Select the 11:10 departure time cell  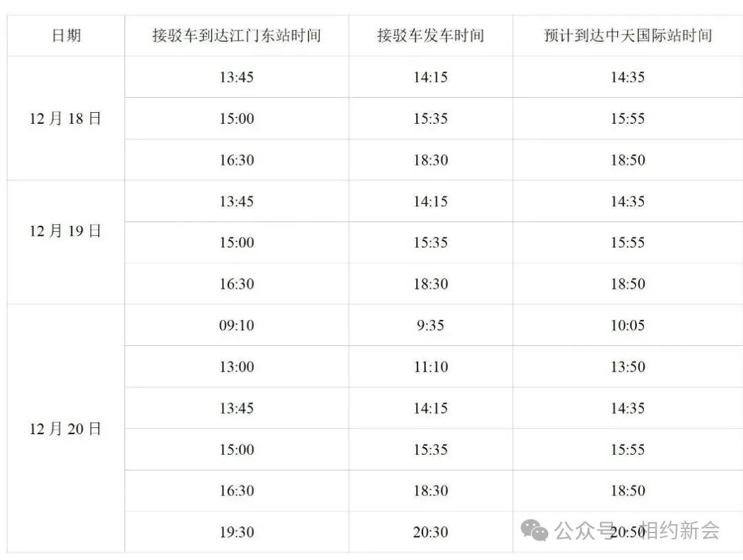(x=431, y=367)
